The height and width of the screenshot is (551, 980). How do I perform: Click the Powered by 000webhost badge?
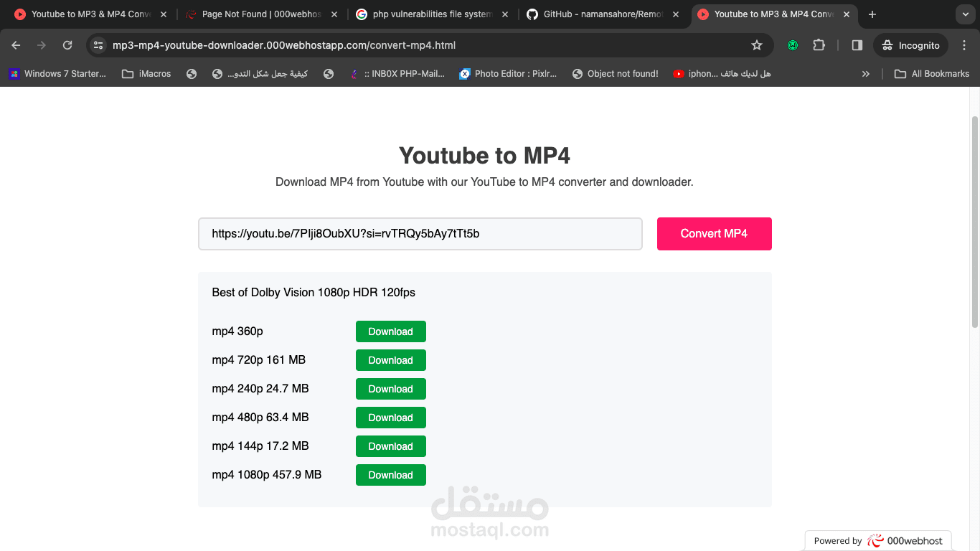(879, 541)
